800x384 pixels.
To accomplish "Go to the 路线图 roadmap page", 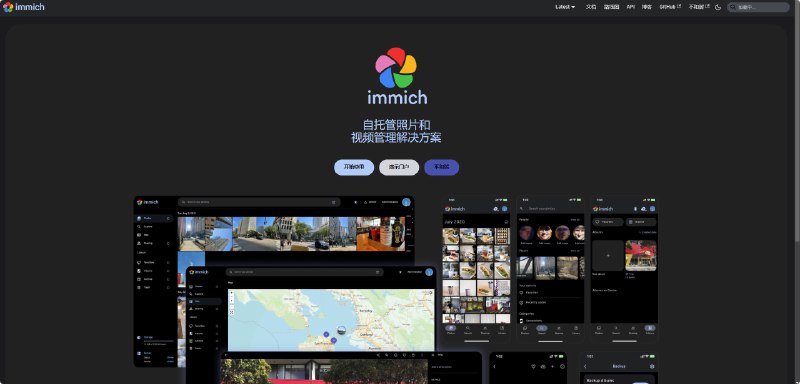I will (x=611, y=7).
